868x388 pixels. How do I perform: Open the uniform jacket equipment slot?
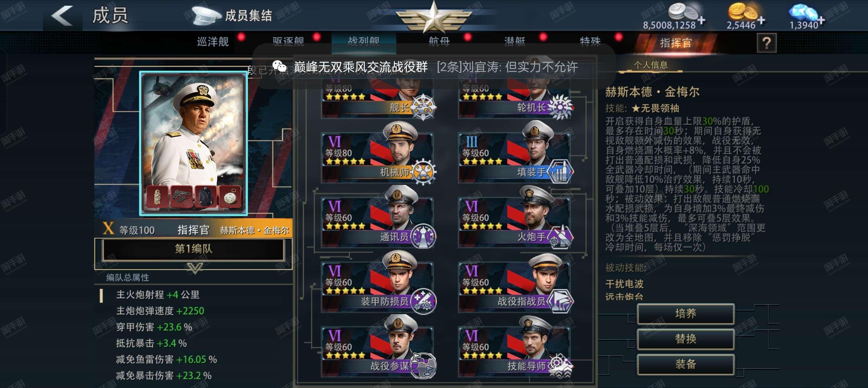click(x=206, y=197)
